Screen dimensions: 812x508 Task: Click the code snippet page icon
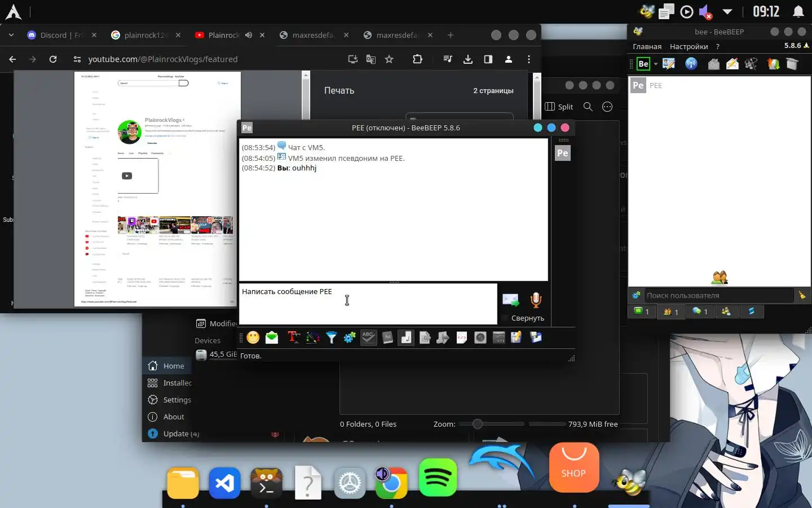(461, 338)
